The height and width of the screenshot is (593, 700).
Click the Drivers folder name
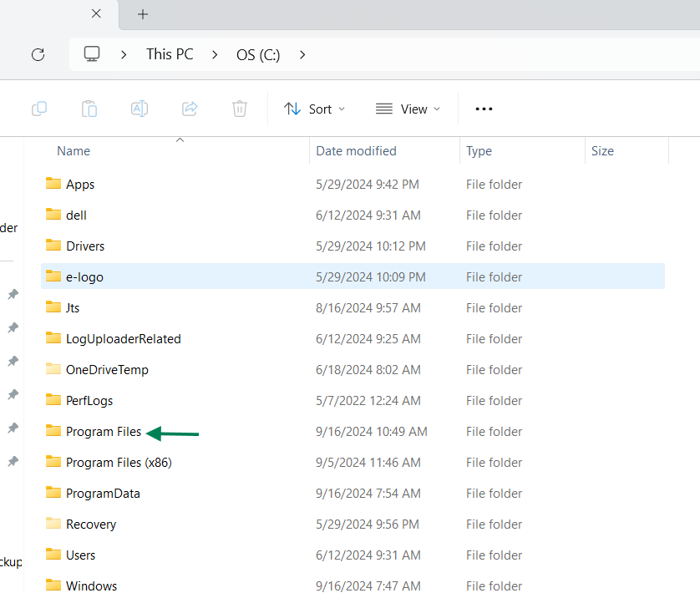85,246
